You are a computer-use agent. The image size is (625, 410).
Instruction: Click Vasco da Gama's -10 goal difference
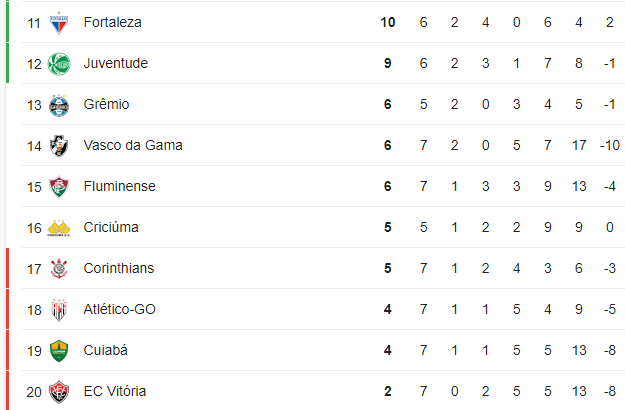point(610,145)
